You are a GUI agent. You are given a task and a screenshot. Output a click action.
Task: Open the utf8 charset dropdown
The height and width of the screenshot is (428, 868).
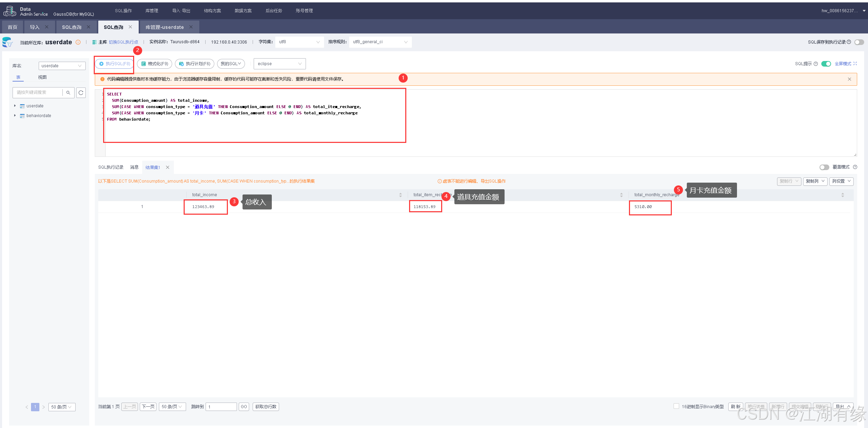299,42
